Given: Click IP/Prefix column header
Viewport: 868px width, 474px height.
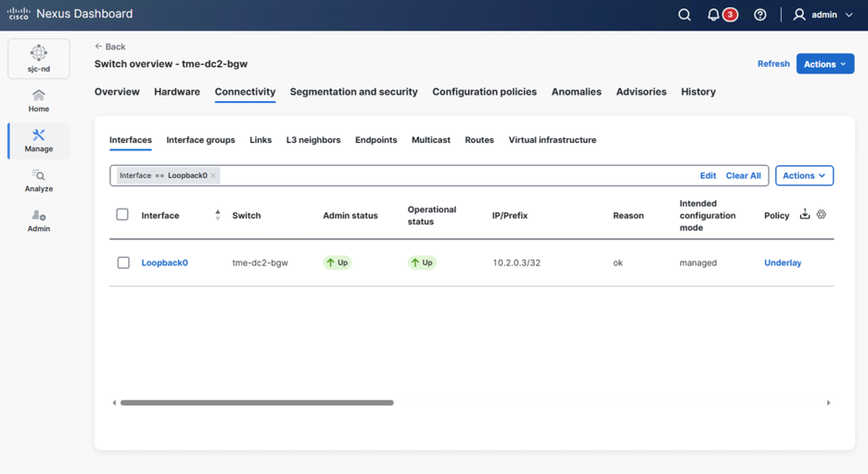Looking at the screenshot, I should click(x=510, y=215).
